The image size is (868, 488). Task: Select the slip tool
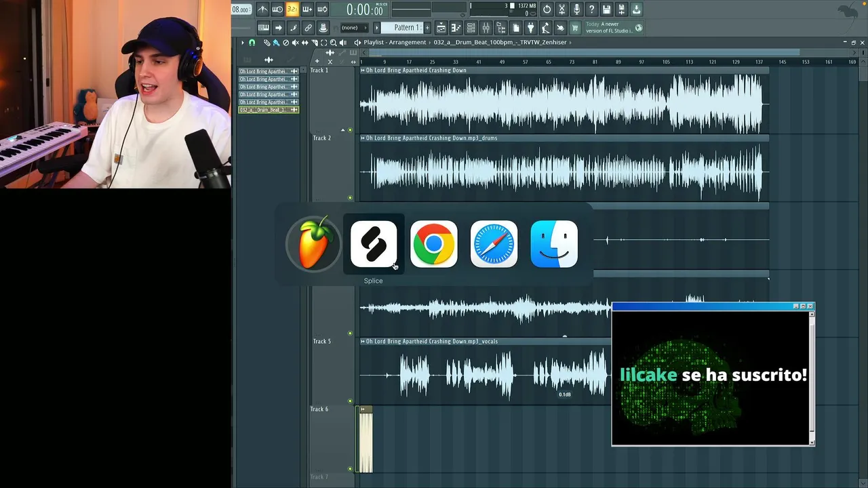304,42
